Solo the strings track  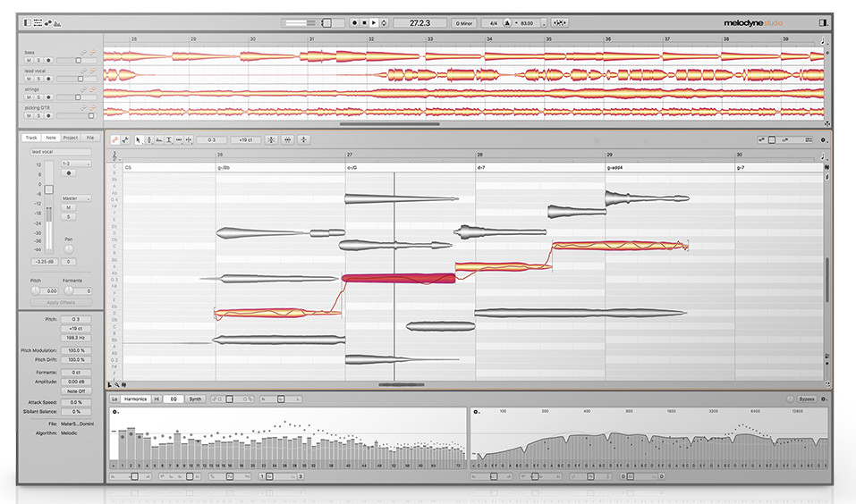coord(38,97)
